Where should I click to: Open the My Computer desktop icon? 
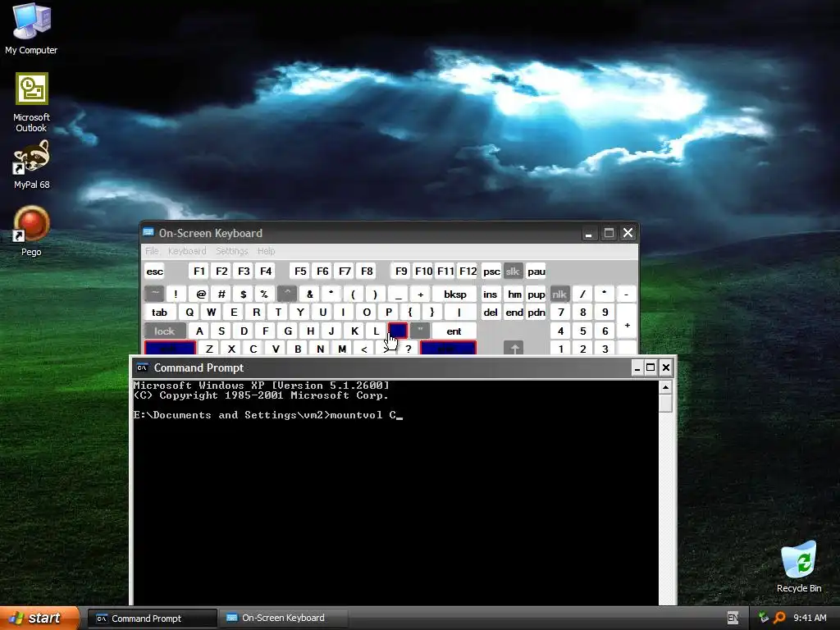[31, 28]
